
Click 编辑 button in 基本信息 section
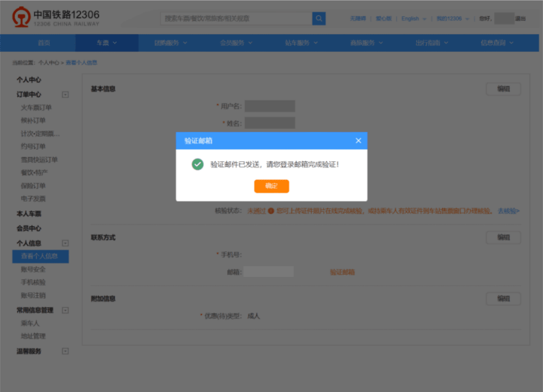[x=503, y=89]
